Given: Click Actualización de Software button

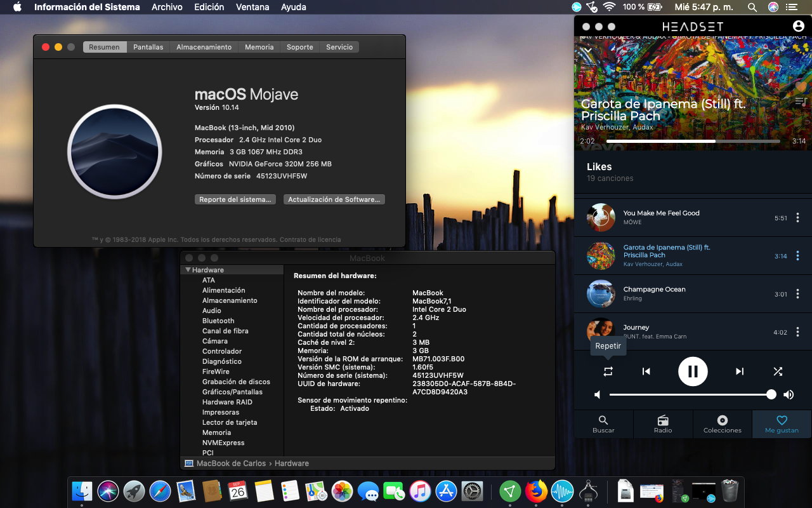Looking at the screenshot, I should click(x=334, y=199).
